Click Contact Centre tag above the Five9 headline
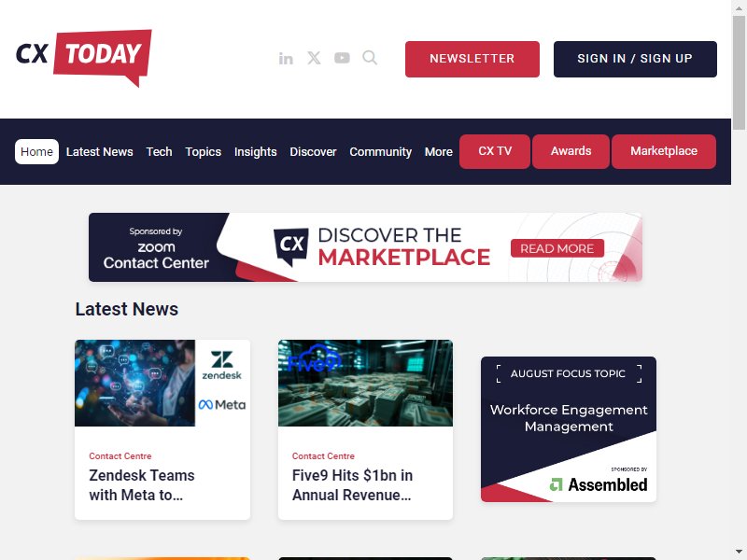The width and height of the screenshot is (747, 560). 323,456
